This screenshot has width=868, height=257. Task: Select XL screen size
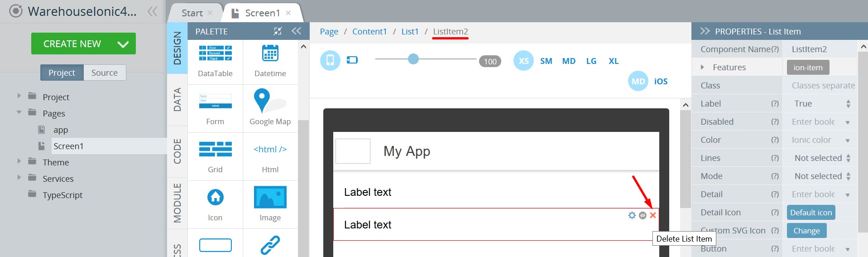tap(614, 61)
